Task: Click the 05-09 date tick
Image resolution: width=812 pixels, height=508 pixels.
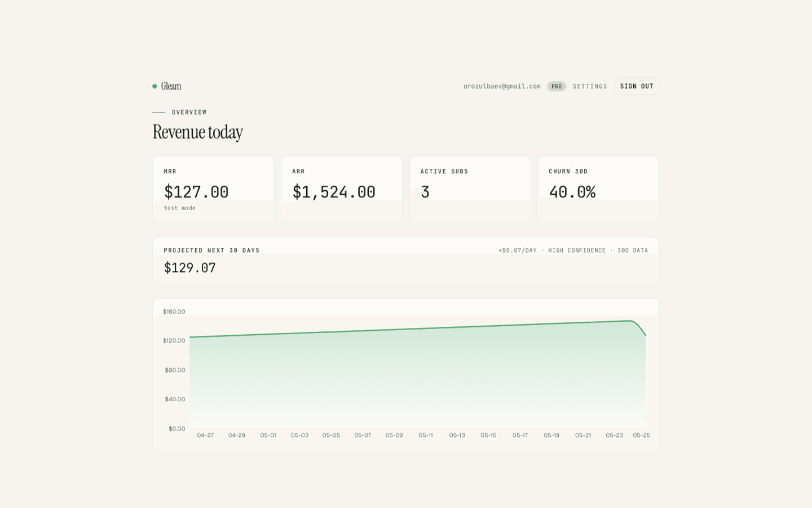Action: pos(394,435)
